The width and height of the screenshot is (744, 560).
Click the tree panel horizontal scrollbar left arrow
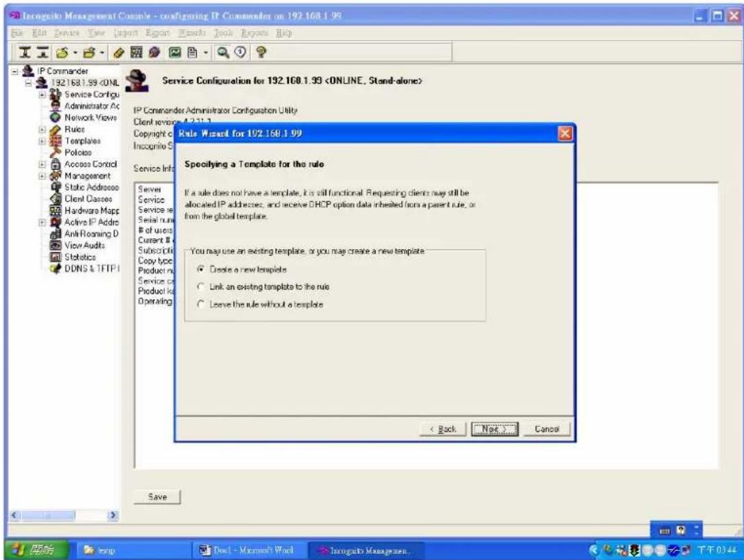14,515
